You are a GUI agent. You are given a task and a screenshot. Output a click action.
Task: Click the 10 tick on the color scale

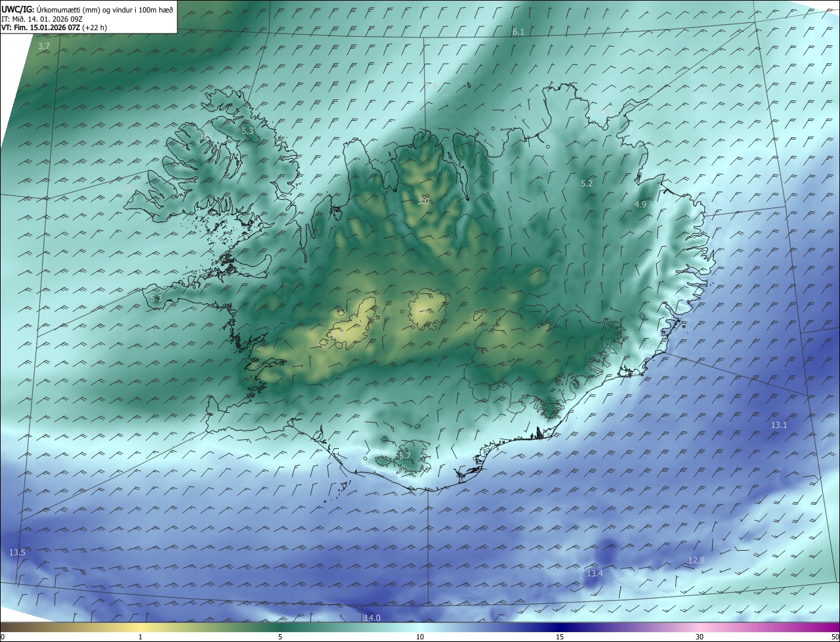point(420,637)
